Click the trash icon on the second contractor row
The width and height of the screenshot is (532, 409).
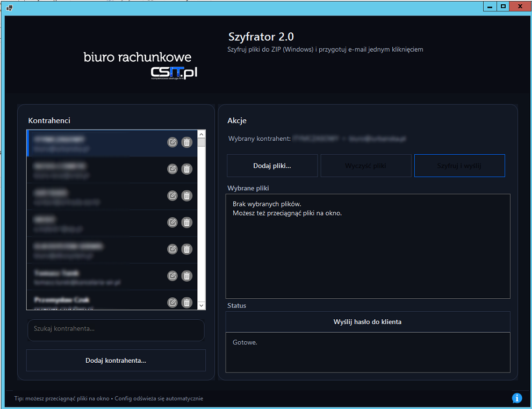click(x=186, y=169)
